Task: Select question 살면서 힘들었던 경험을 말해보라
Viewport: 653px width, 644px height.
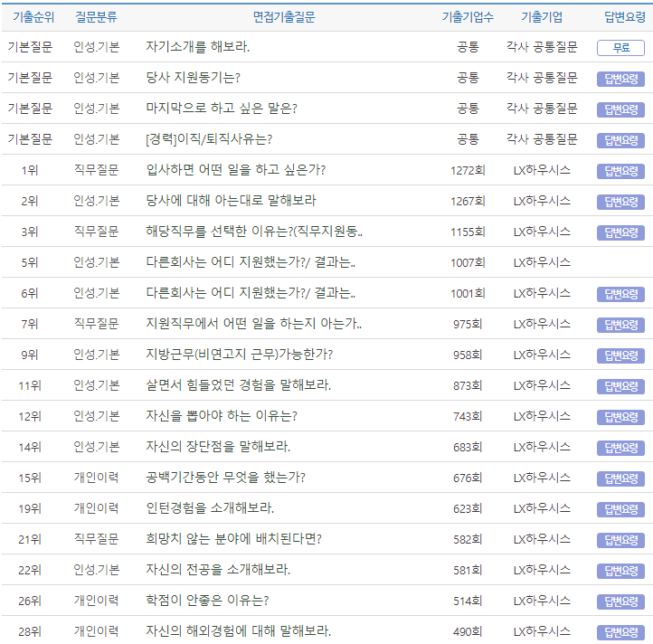Action: [238, 385]
